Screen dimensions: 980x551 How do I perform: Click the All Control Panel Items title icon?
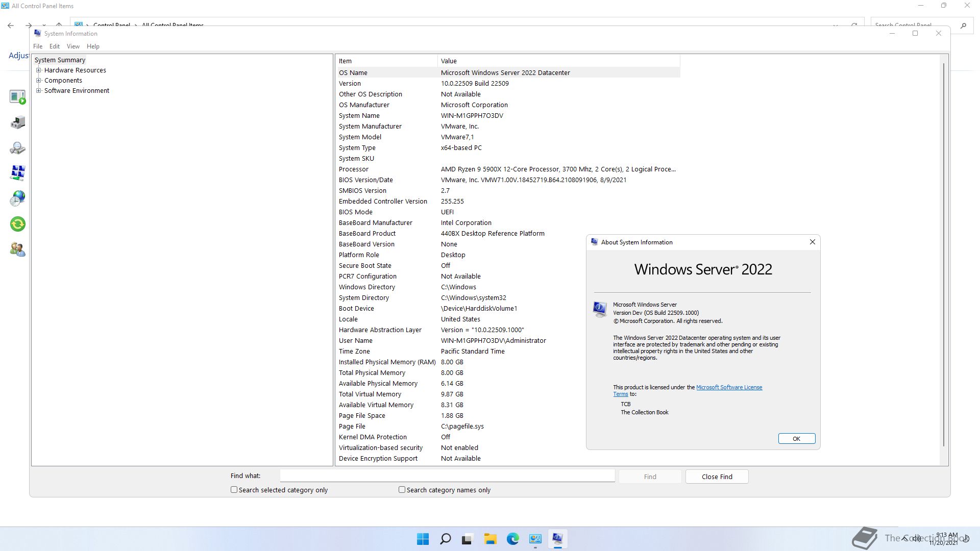click(x=5, y=6)
